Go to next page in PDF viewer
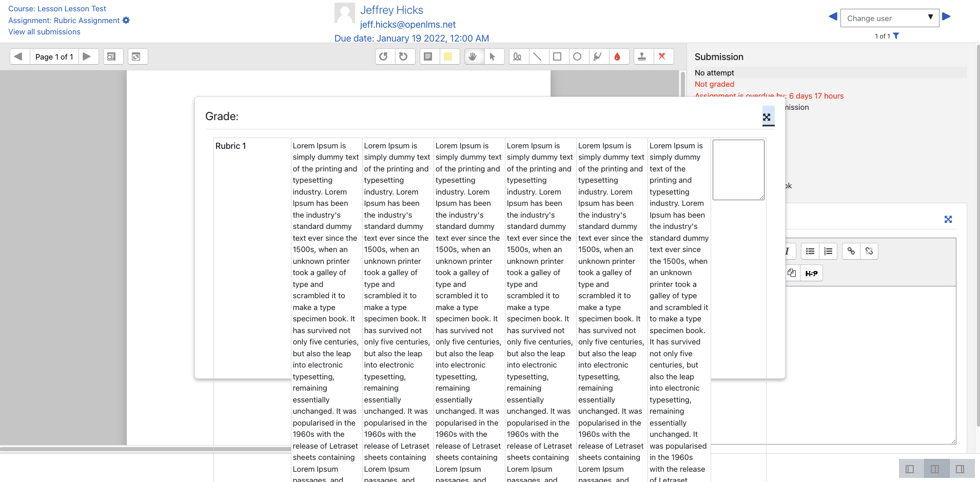 [x=87, y=56]
